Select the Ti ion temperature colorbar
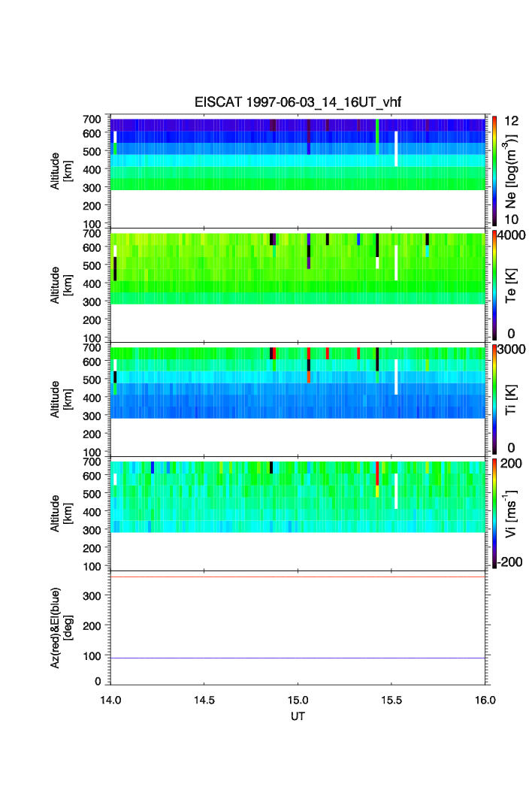Viewport: 532px width, 799px height. 494,399
